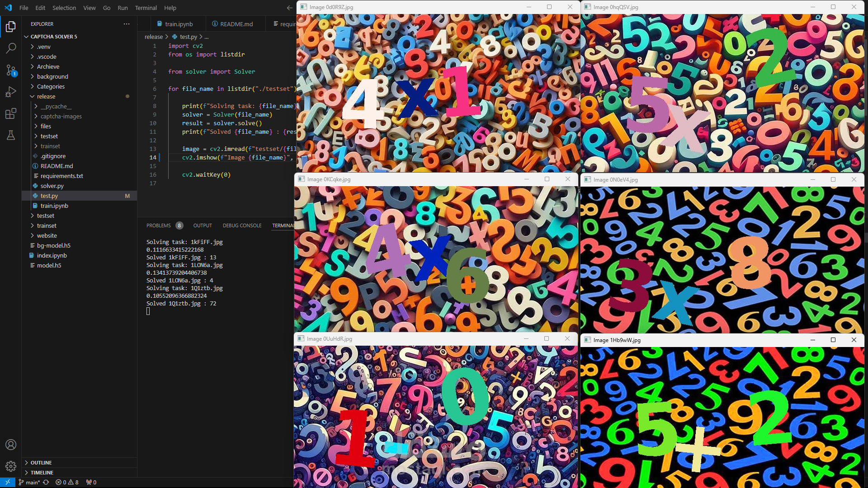Image resolution: width=868 pixels, height=488 pixels.
Task: Open the Search view
Action: point(11,48)
